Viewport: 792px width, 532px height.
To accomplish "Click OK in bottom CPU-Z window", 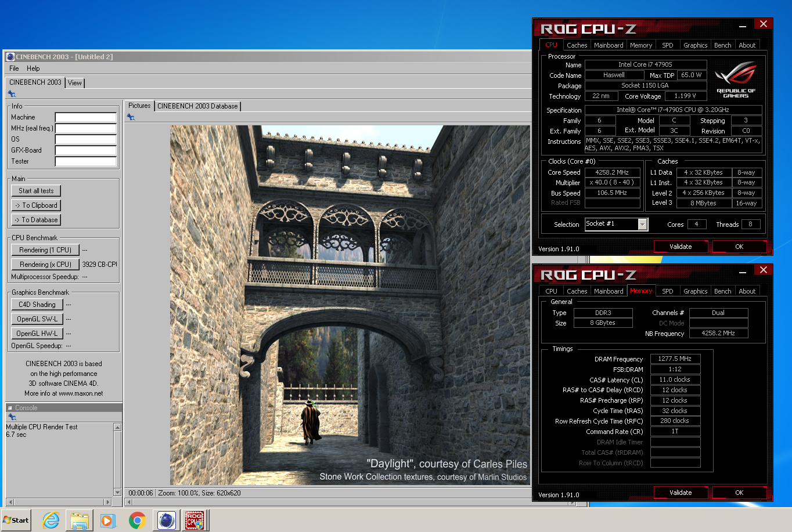I will 739,493.
